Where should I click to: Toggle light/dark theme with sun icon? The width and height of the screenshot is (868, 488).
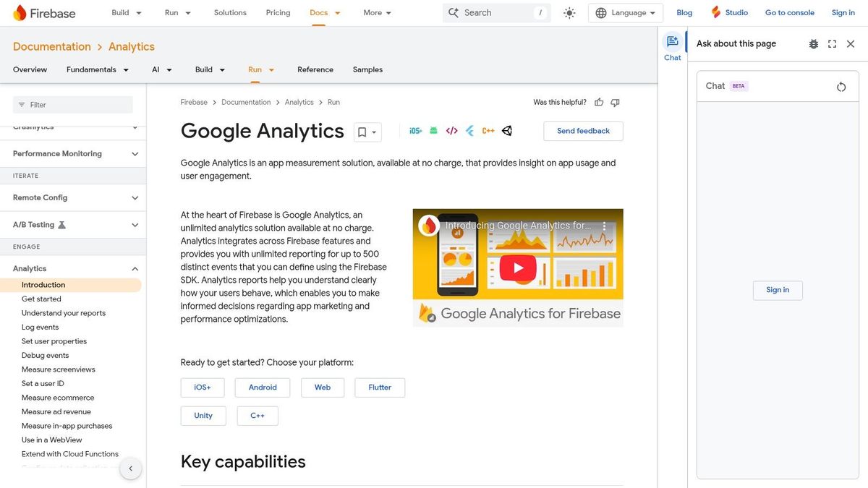[569, 12]
